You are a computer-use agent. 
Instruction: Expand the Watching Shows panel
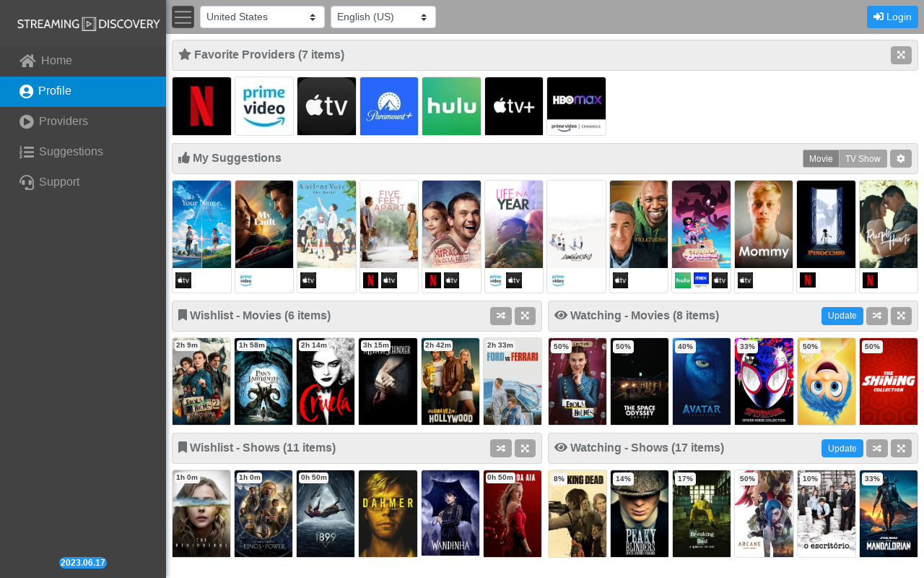pos(901,448)
